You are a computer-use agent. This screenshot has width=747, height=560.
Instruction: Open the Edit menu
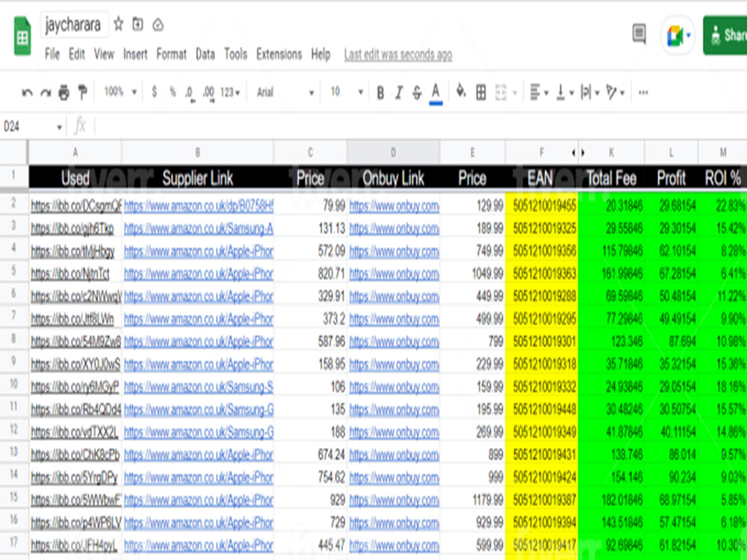click(x=77, y=55)
